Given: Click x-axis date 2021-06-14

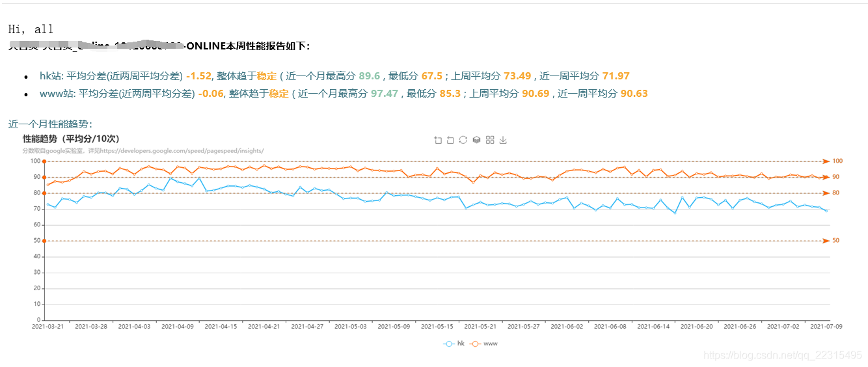Looking at the screenshot, I should (x=653, y=327).
